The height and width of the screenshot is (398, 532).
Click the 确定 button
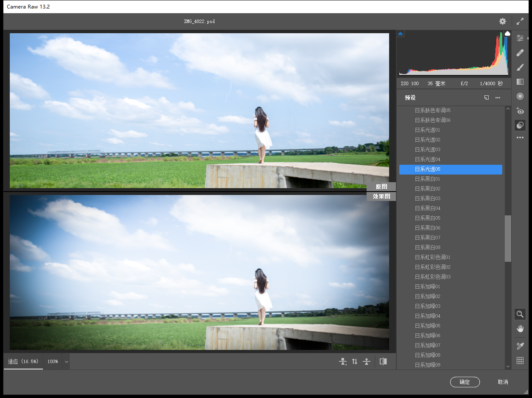point(464,382)
